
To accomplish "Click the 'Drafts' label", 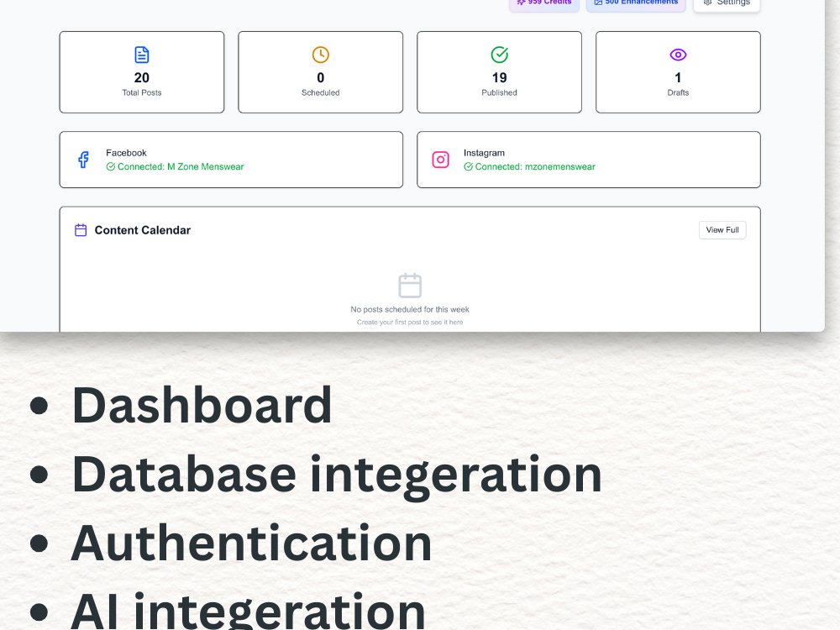I will coord(678,92).
